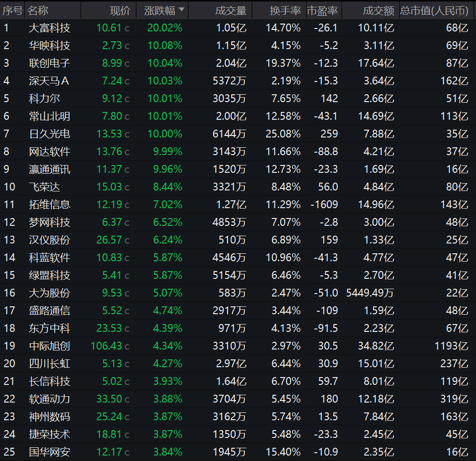476x461 pixels.
Task: Click the 13.5 P/E ratio of 神州数码
Action: (x=328, y=416)
